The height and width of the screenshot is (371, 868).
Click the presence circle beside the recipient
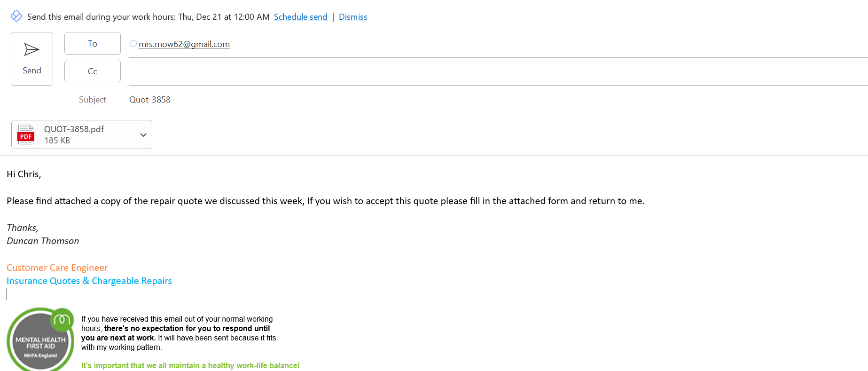point(133,44)
